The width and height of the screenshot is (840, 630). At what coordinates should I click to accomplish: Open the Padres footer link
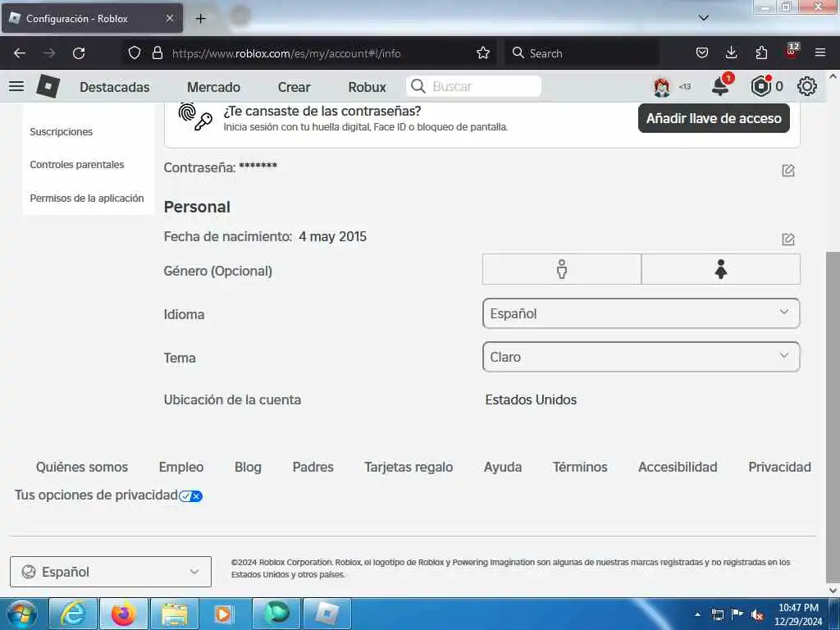click(x=313, y=467)
